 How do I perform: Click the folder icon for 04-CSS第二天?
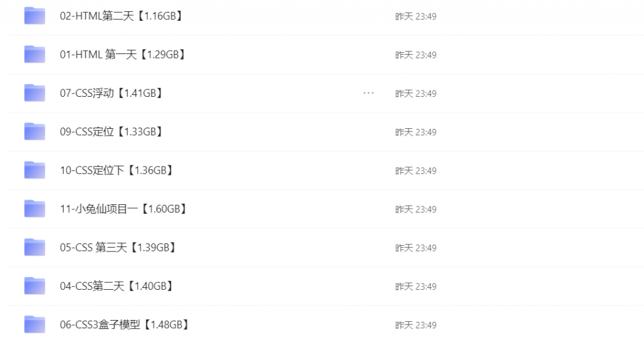pos(35,286)
